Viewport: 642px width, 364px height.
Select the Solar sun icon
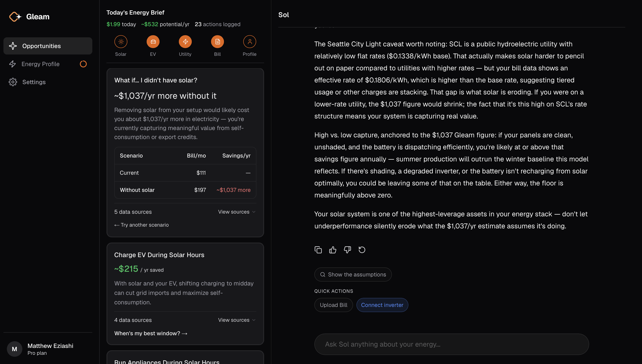121,42
